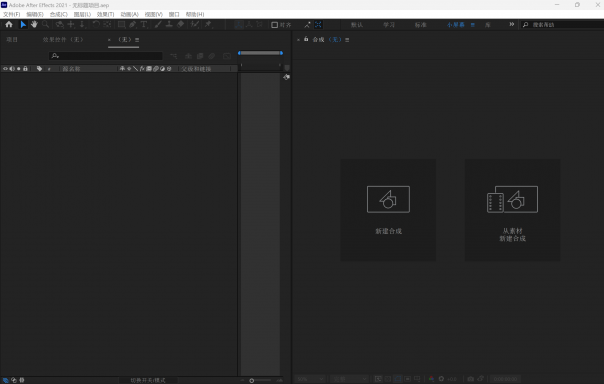604x384 pixels.
Task: Select the Type (T) tool
Action: 144,24
